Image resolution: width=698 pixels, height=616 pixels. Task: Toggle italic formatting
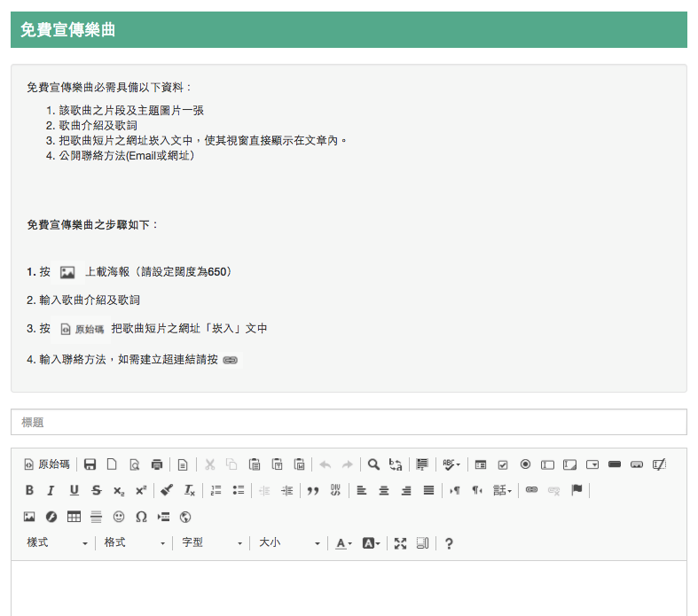point(51,490)
